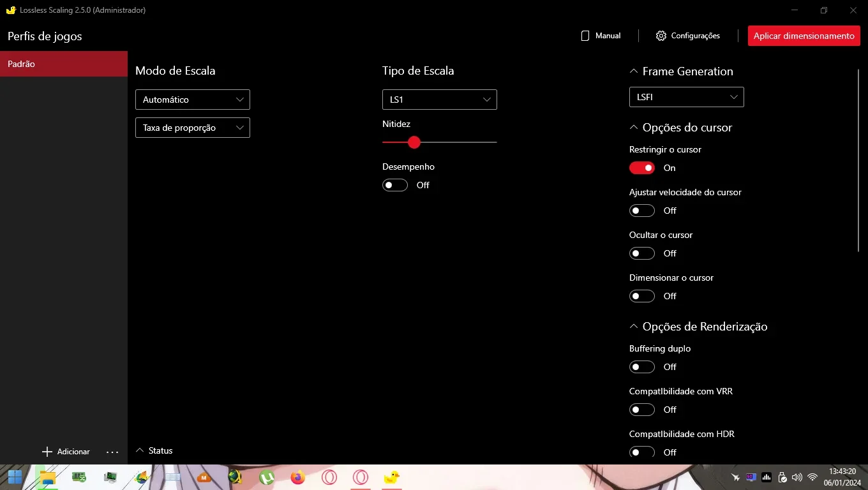Open the green circuit board taskbar app
Viewport: 868px width, 490px height.
pos(79,477)
